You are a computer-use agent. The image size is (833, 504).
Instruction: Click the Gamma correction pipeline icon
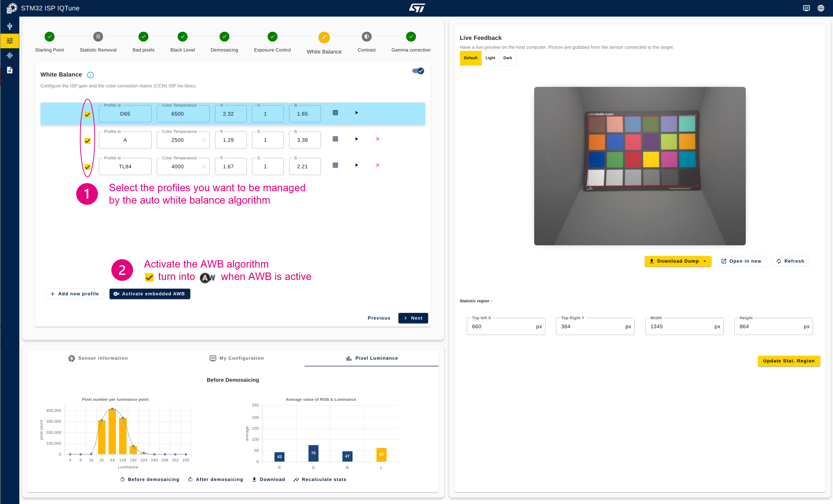(411, 36)
